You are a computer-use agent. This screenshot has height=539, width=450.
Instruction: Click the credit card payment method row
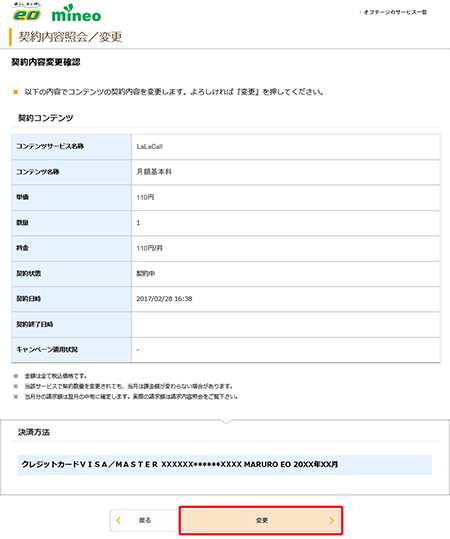click(225, 465)
